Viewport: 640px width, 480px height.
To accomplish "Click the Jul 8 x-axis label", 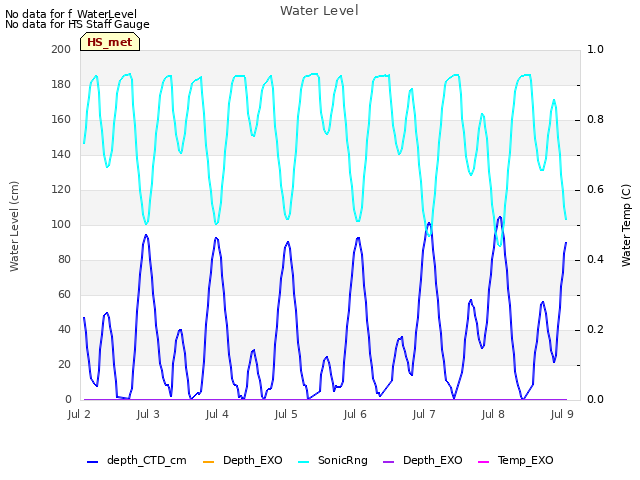I will 493,414.
